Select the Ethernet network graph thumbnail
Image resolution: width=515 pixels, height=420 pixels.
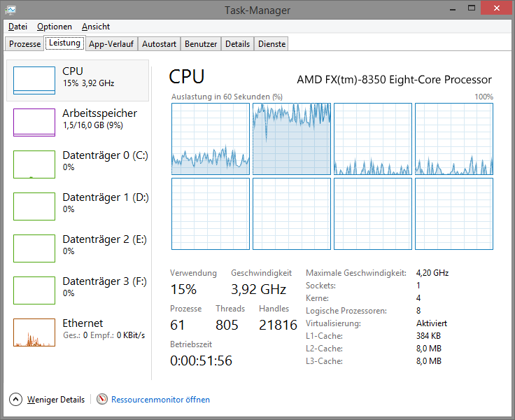tap(34, 332)
